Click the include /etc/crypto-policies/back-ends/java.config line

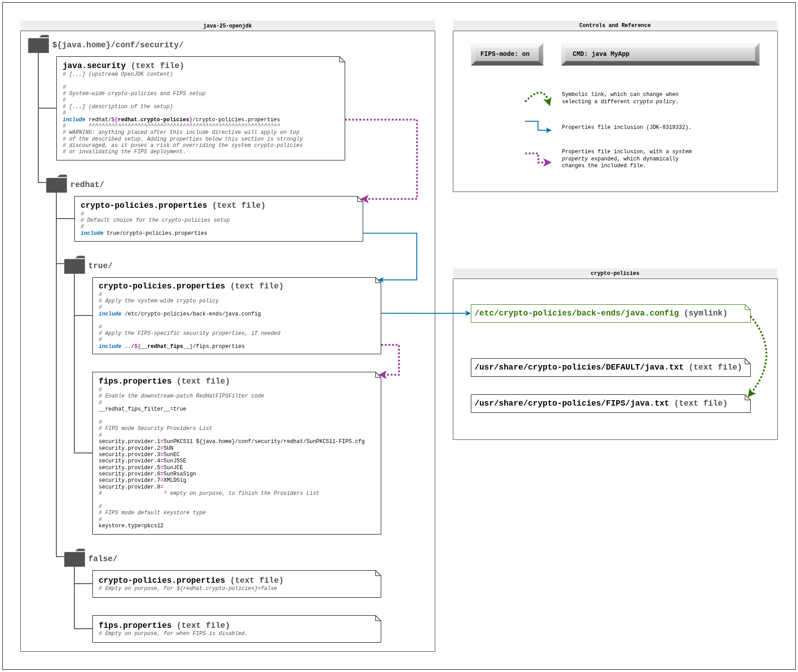(x=180, y=314)
